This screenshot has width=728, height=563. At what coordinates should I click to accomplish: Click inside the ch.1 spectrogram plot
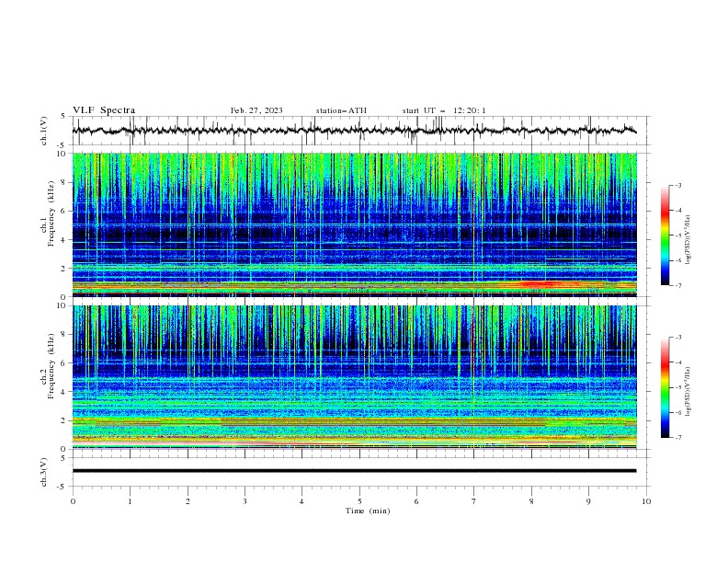tap(355, 224)
